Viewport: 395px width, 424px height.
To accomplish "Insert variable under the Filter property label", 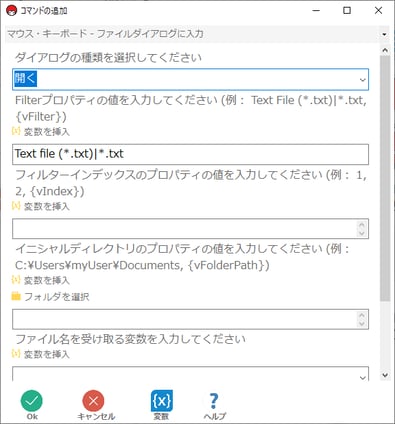I will point(41,132).
